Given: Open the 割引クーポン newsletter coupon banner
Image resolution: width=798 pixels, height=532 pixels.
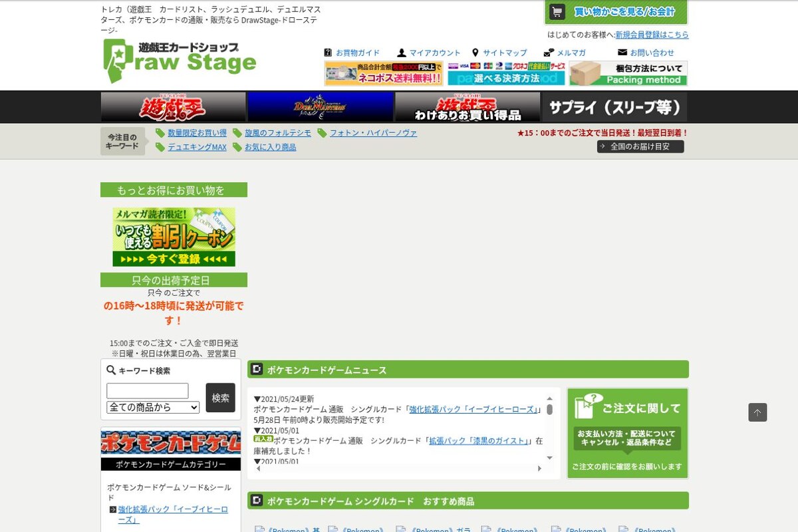Looking at the screenshot, I should pos(174,237).
